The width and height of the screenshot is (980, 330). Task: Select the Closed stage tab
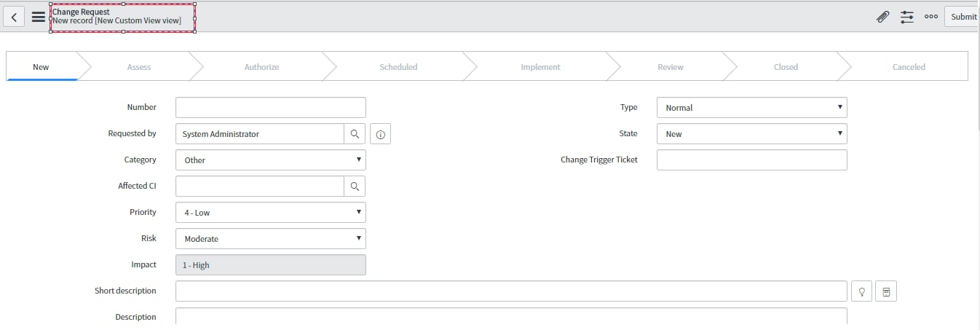click(786, 67)
